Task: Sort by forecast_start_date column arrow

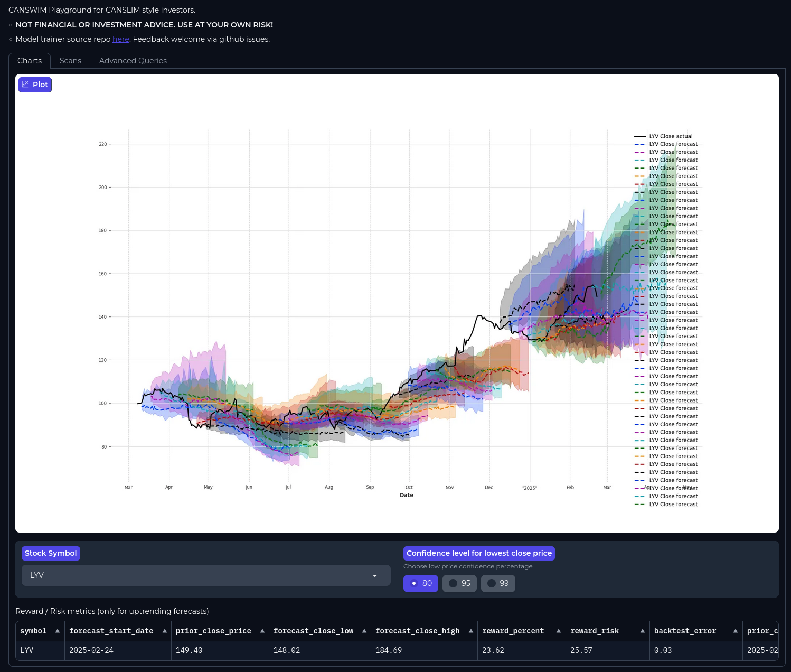Action: [165, 631]
